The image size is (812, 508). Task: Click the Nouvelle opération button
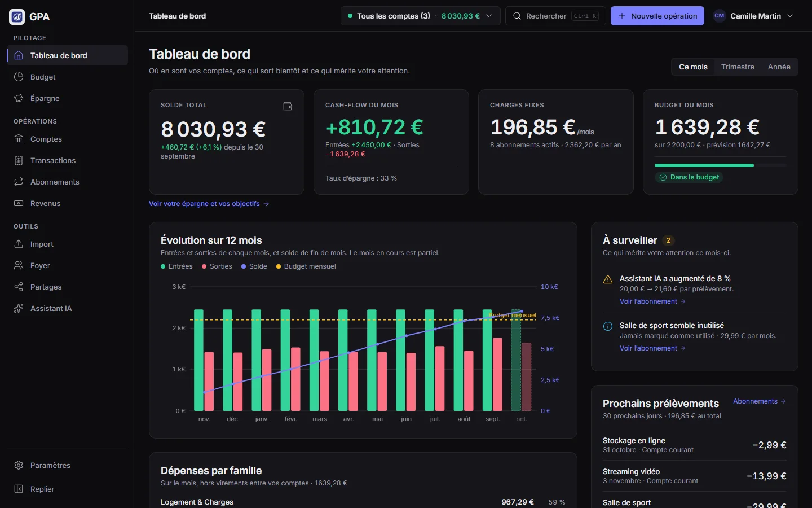pos(657,16)
